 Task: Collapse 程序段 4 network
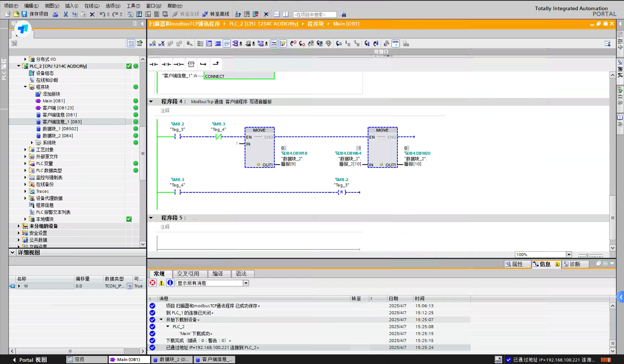151,102
